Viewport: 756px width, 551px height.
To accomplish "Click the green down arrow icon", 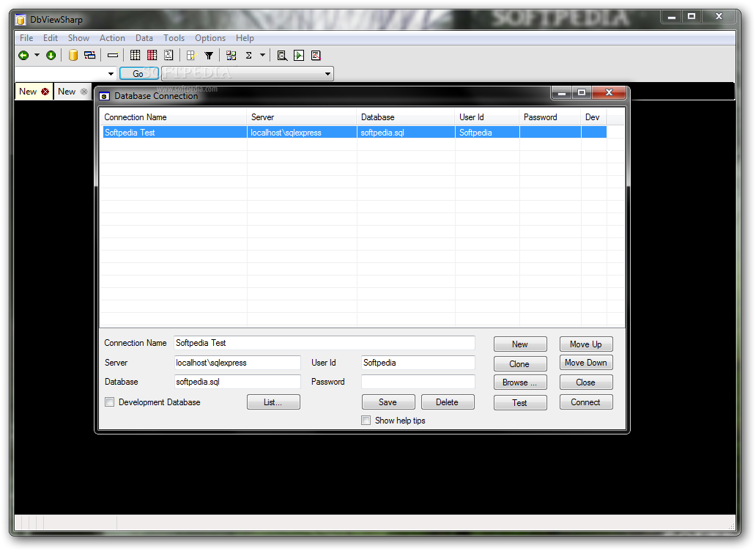I will [x=51, y=56].
